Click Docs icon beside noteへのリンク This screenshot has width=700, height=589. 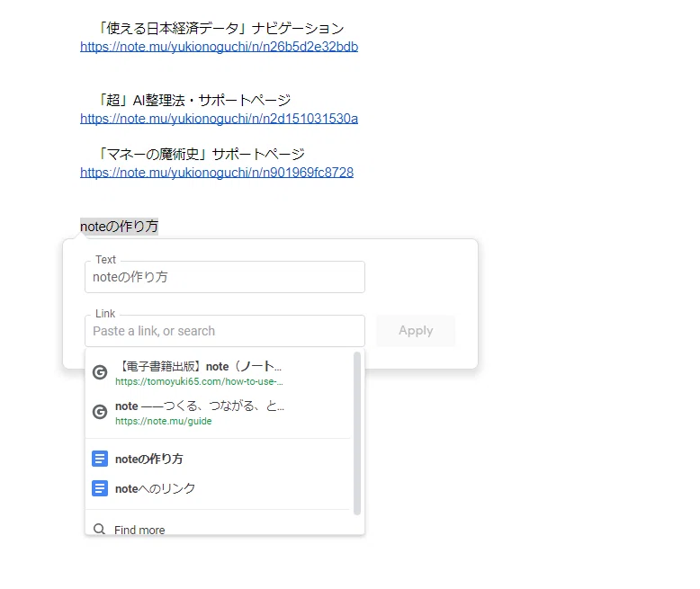100,488
